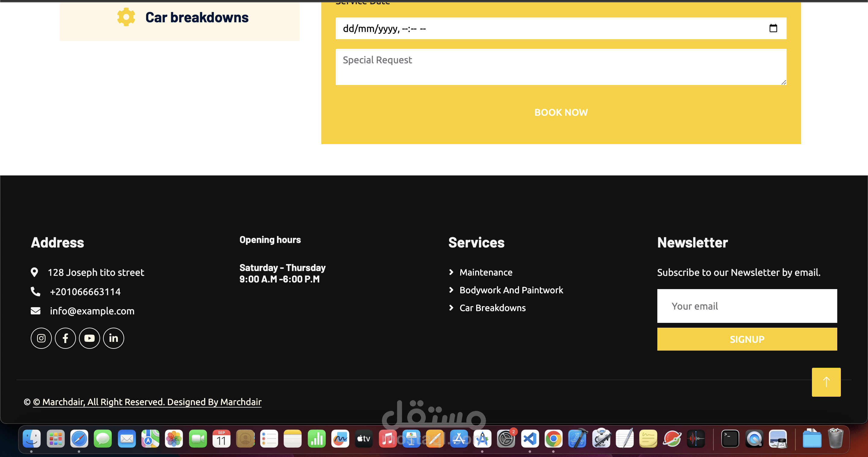Image resolution: width=868 pixels, height=457 pixels.
Task: Focus the Your email input field
Action: [747, 306]
